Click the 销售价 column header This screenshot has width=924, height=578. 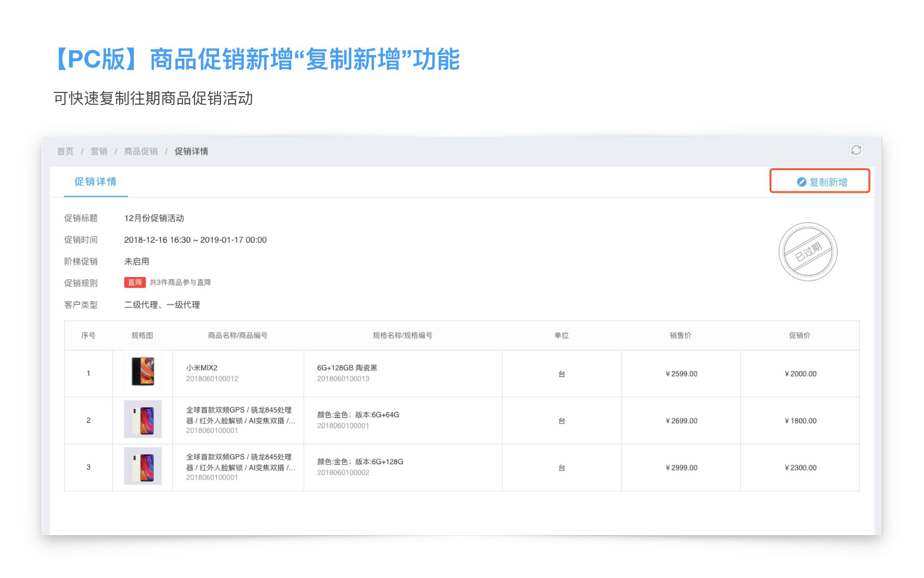tap(680, 335)
